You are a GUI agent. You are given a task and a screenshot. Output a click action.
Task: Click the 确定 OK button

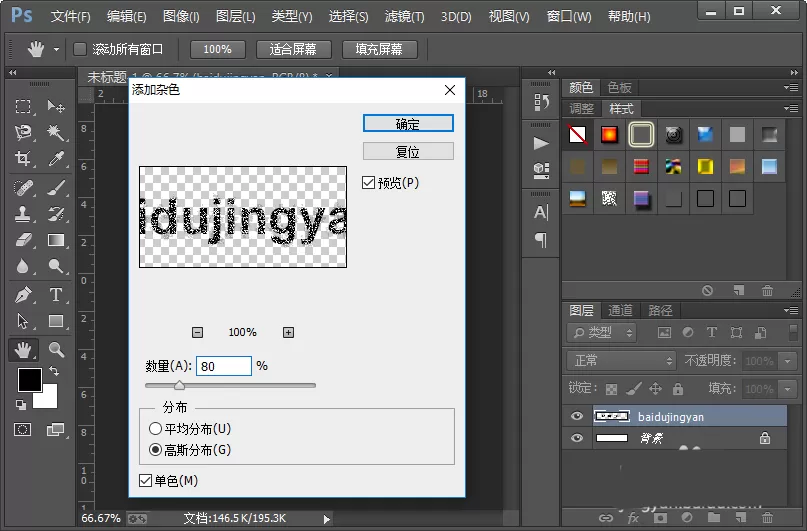pyautogui.click(x=408, y=123)
